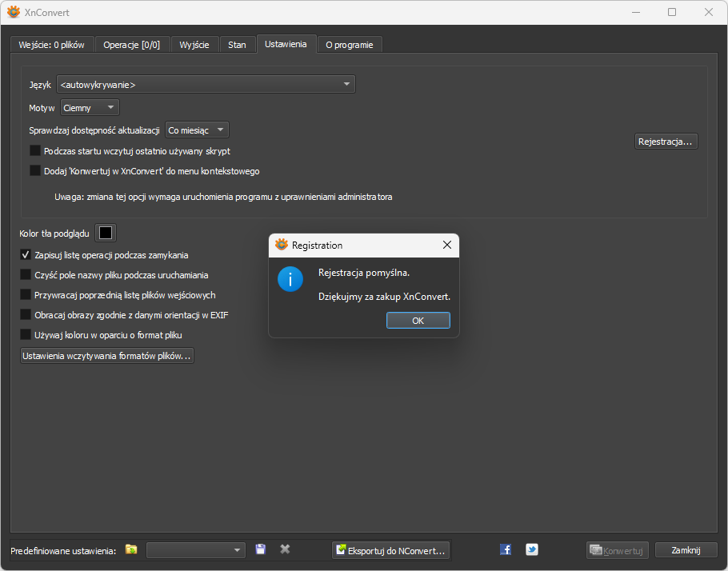The height and width of the screenshot is (571, 728).
Task: Click the Konwertuj button
Action: click(617, 550)
